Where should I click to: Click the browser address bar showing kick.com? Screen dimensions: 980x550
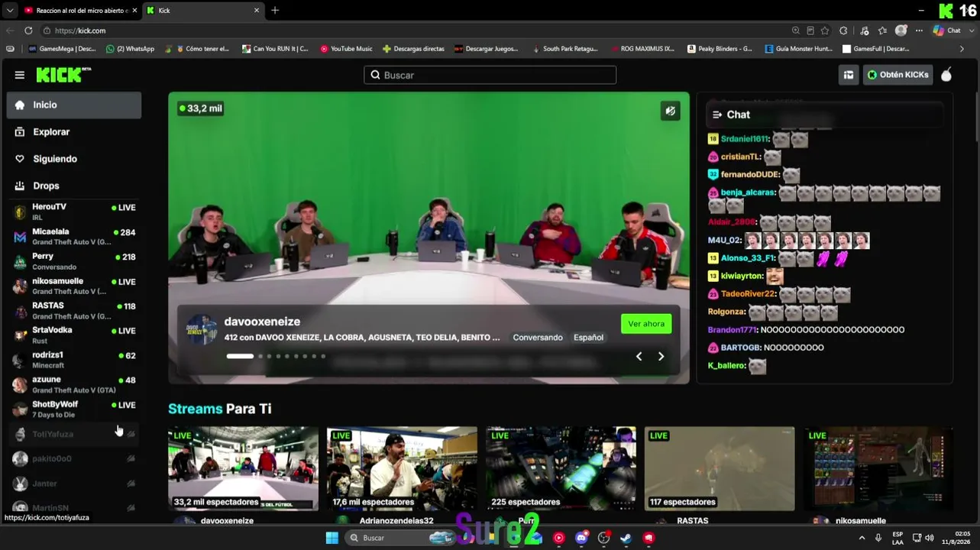click(x=412, y=31)
